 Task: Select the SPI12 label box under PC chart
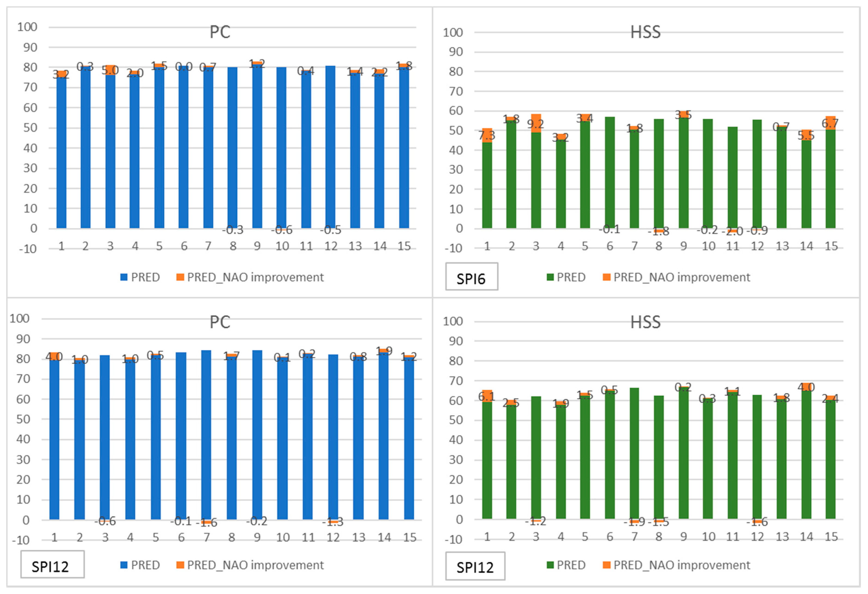[52, 565]
